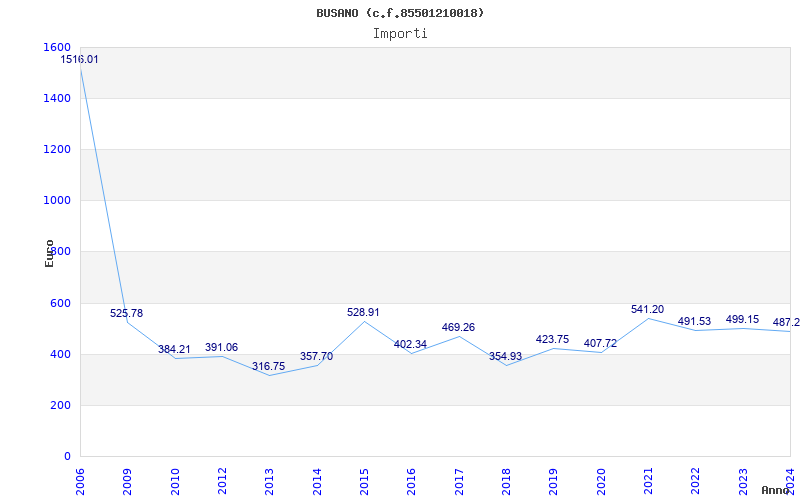Click the chart title BUSANO (c.f.85501210018)
This screenshot has height=500, width=800.
(x=400, y=13)
